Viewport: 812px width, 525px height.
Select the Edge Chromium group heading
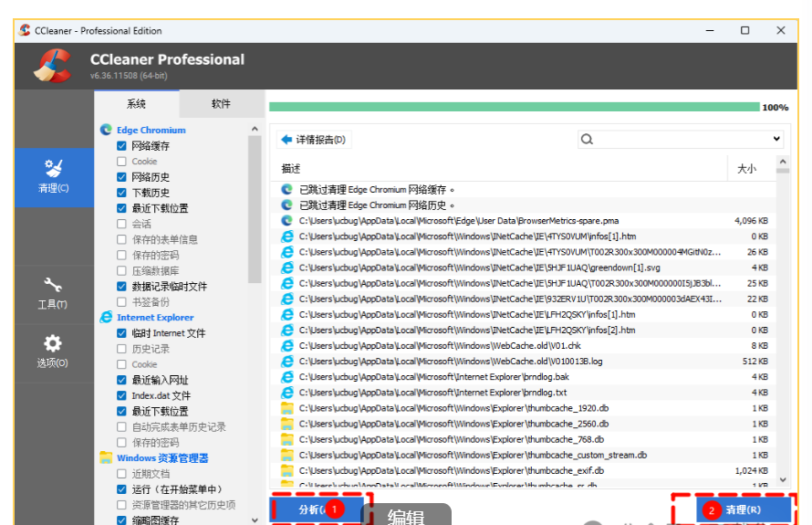(x=151, y=130)
